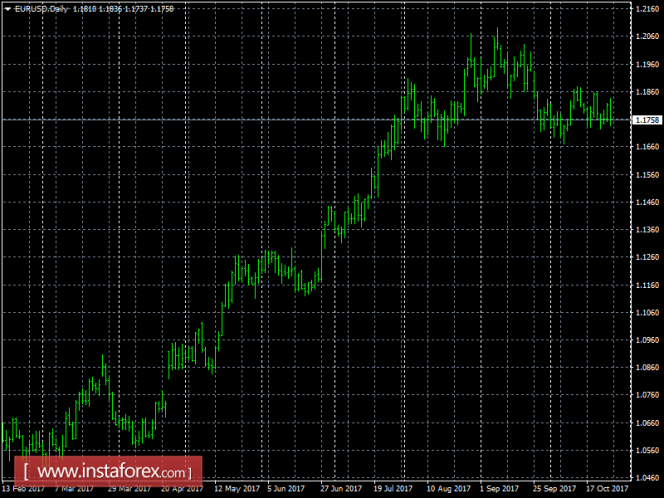The height and width of the screenshot is (498, 664).
Task: Click the 1.1960 price axis label
Action: (x=646, y=65)
